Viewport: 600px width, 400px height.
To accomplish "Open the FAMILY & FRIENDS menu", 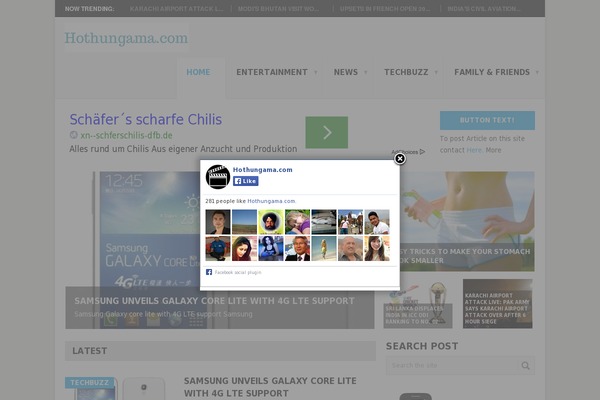I will coord(492,72).
